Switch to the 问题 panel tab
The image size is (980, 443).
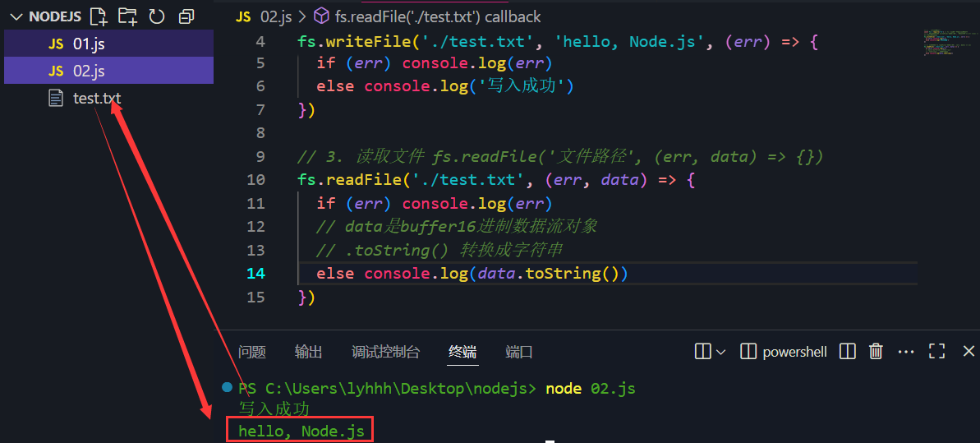click(x=252, y=352)
